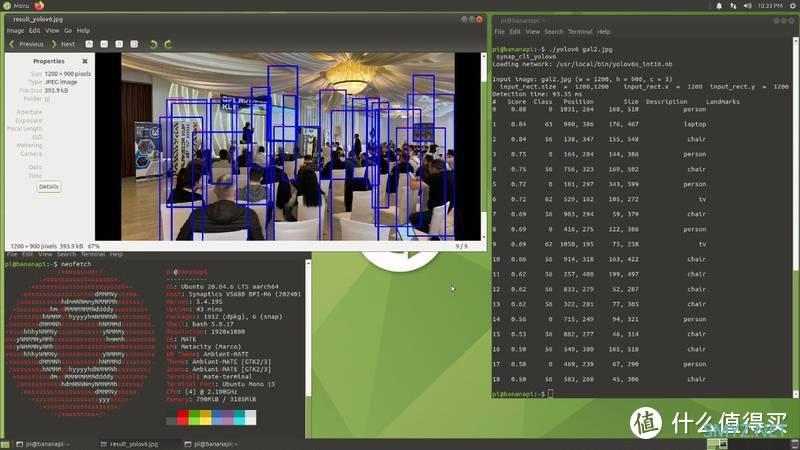Click the detected image in viewer
Viewport: 800px width, 450px height.
point(288,146)
